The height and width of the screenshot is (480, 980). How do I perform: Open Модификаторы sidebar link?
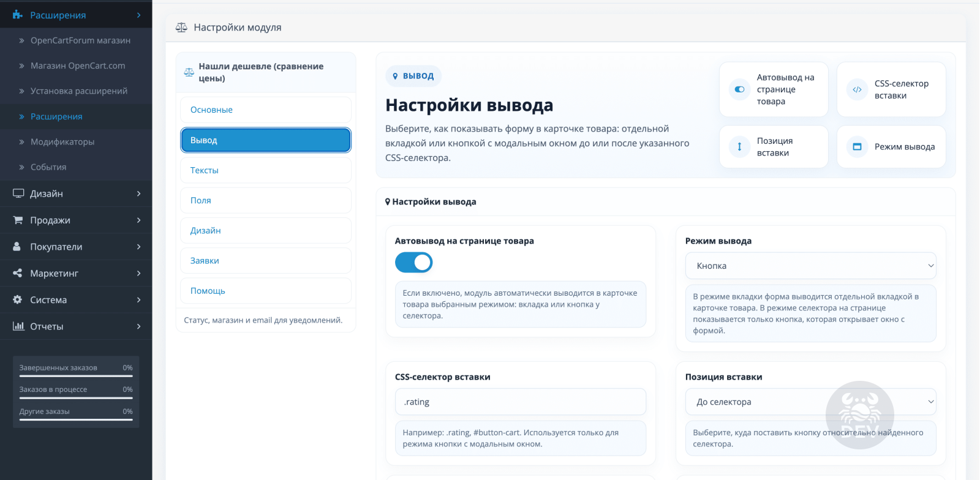[62, 141]
